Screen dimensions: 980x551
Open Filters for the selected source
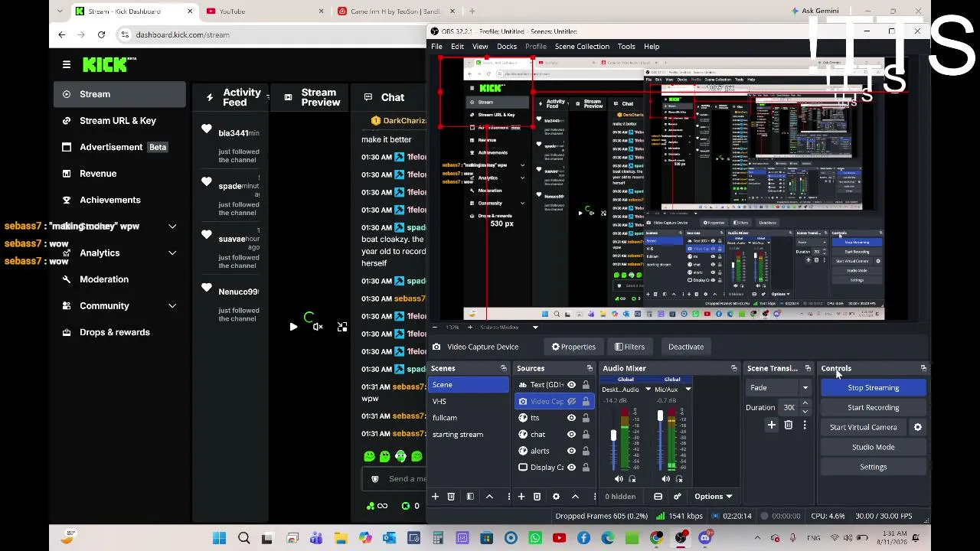click(629, 347)
